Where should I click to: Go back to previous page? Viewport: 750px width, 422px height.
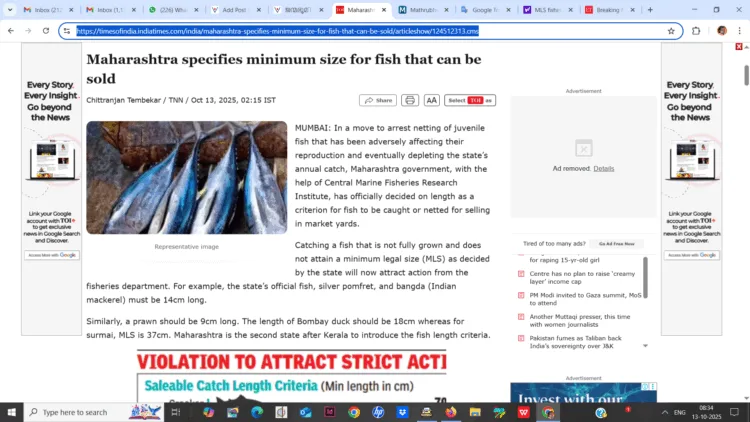tap(11, 31)
